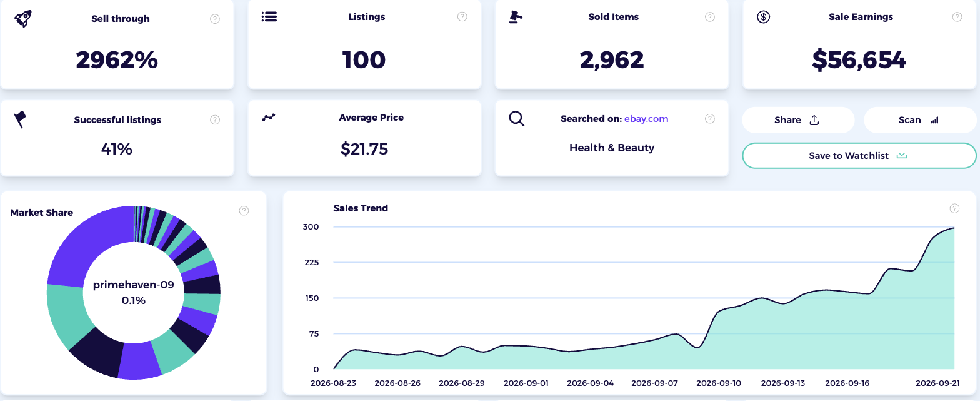Open help tooltip for Searched on card
This screenshot has width=980, height=401.
(710, 118)
